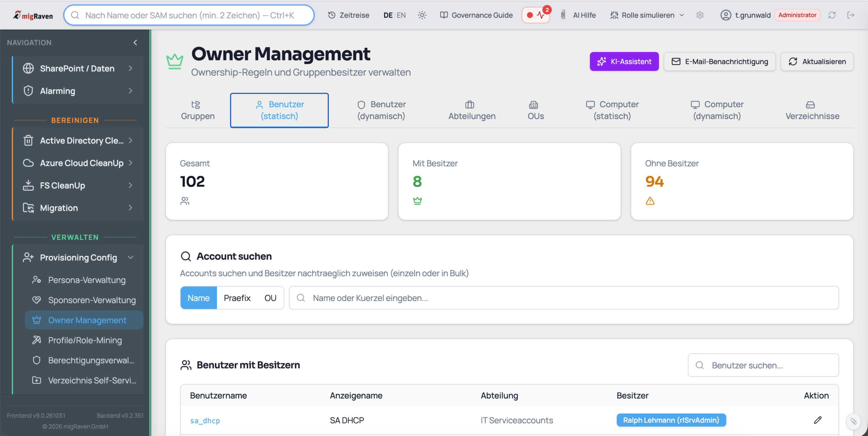Open the settings gear icon

point(700,15)
